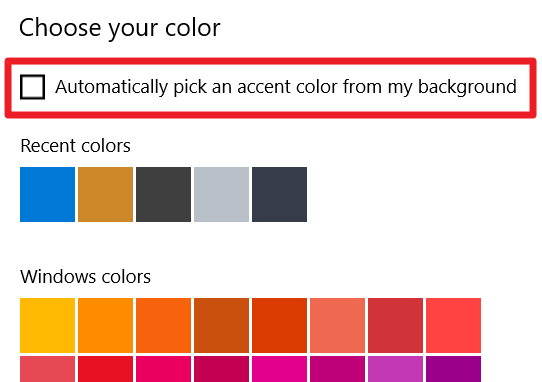Choose the pale rose red second-row color
This screenshot has height=382, width=542.
click(x=47, y=369)
